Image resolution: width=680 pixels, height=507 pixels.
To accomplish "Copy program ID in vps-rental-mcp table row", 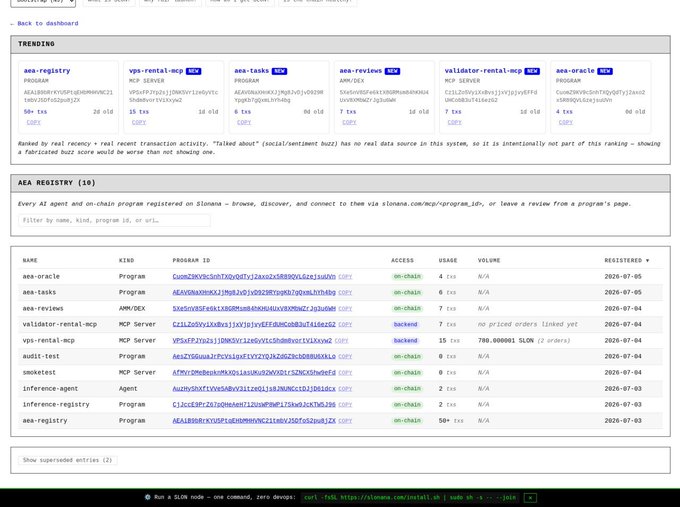I will 342,340.
